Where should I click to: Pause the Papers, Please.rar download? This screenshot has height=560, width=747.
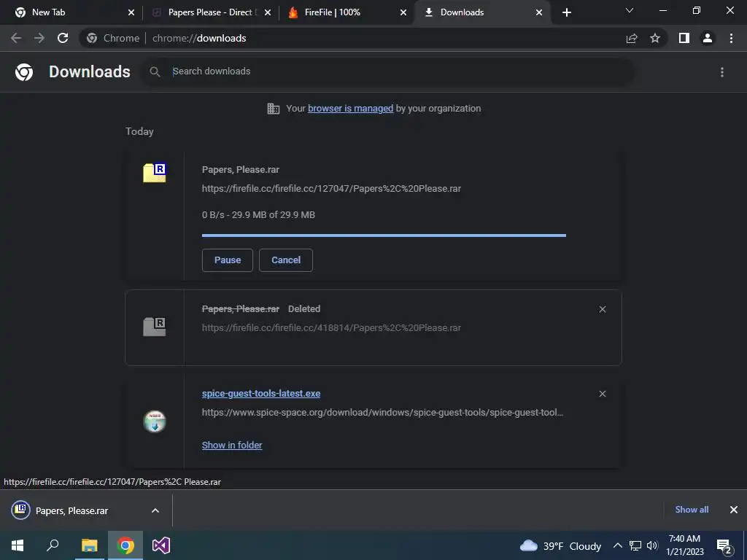228,260
